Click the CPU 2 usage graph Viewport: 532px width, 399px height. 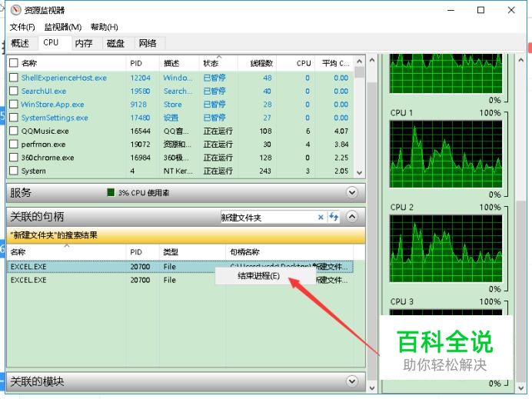click(446, 248)
